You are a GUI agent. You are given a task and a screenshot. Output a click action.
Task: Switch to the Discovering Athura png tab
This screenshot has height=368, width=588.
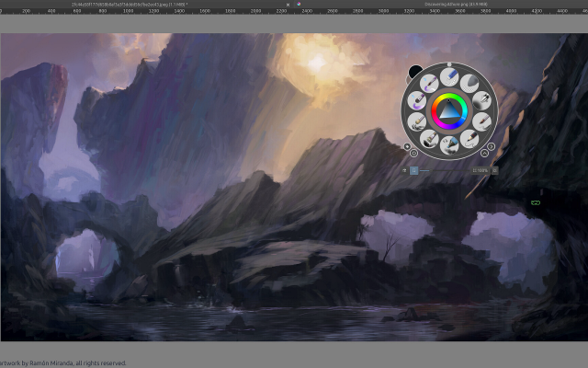click(456, 5)
